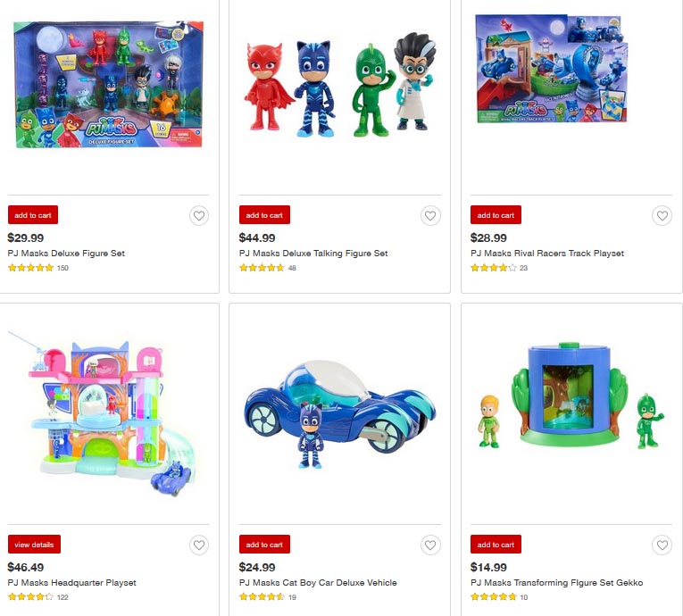The height and width of the screenshot is (616, 683).
Task: Add Rival Racers Track Playset to cart
Action: click(x=496, y=215)
